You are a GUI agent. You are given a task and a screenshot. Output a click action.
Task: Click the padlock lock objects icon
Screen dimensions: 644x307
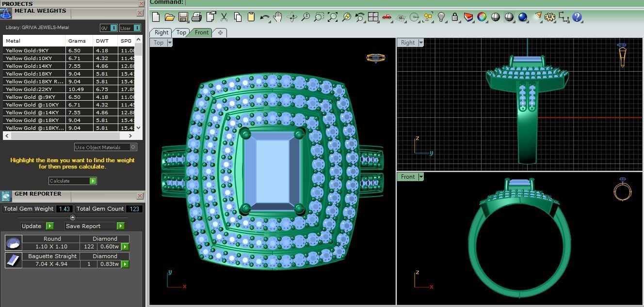tap(454, 17)
